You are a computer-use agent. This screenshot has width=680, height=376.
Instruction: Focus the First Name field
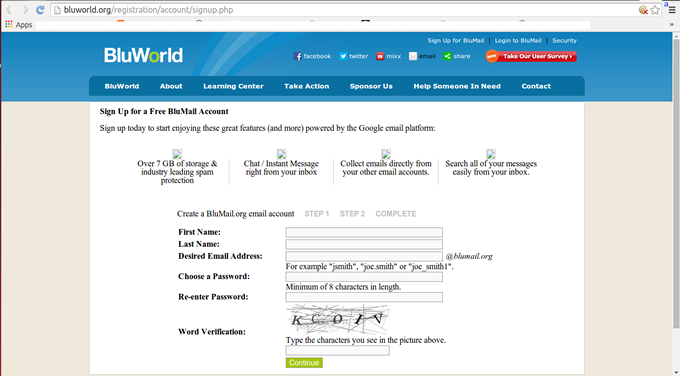[364, 232]
